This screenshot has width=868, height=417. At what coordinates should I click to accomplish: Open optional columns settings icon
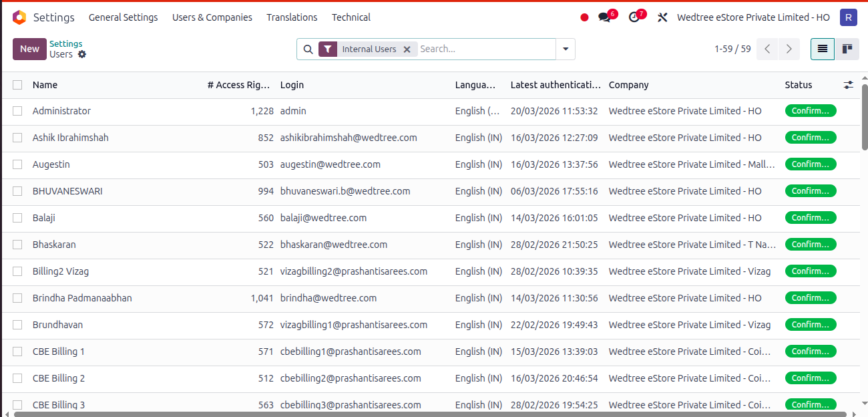pyautogui.click(x=848, y=85)
